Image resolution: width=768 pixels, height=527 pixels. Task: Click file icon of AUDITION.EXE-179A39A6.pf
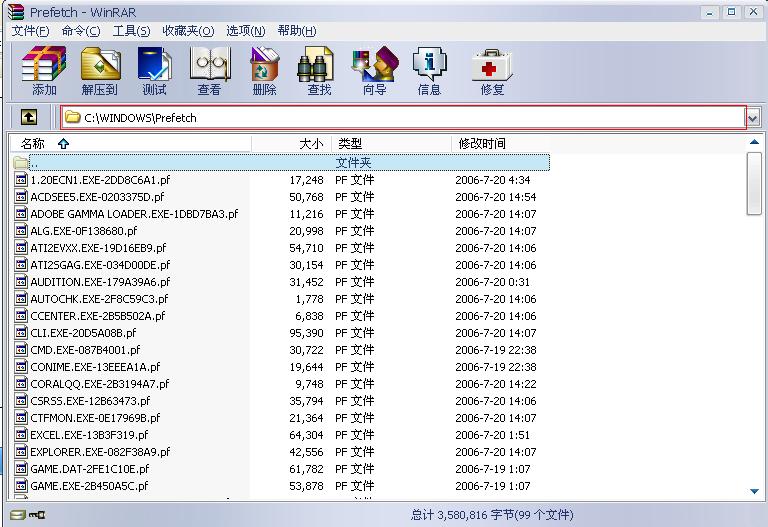coord(21,282)
